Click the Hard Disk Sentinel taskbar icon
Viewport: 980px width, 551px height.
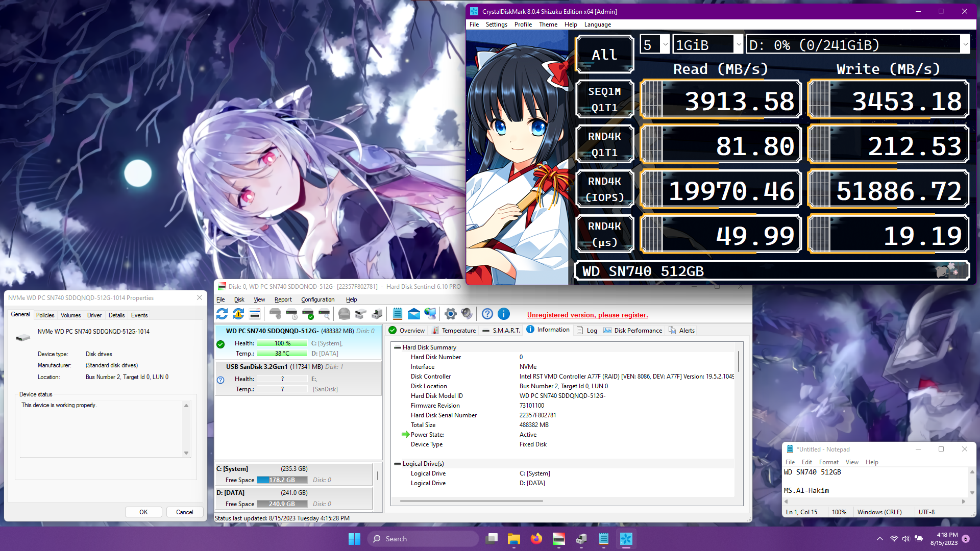(559, 539)
